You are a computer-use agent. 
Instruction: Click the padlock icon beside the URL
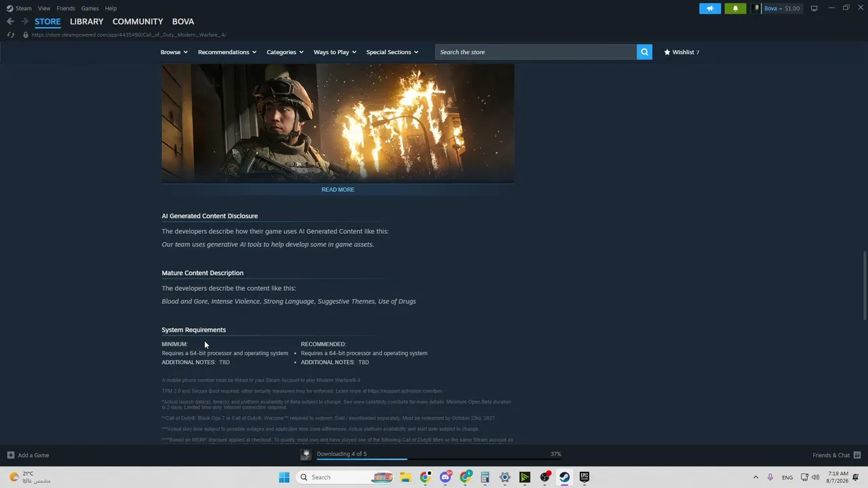pyautogui.click(x=26, y=35)
